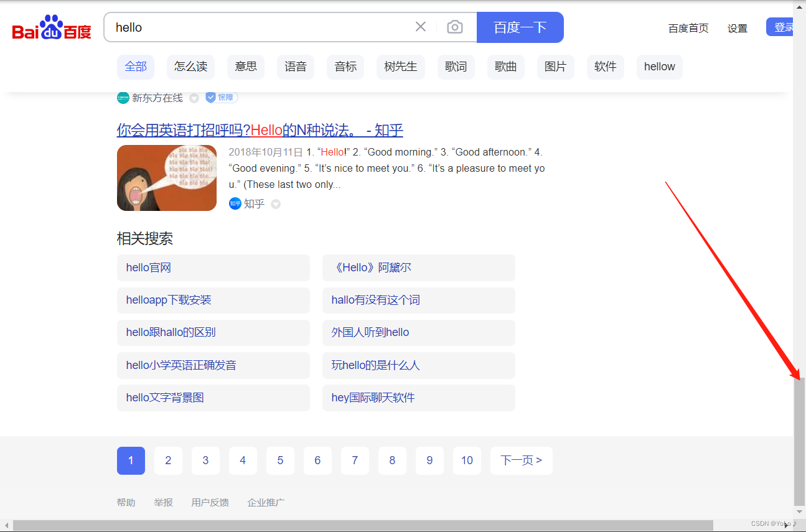Select the 树先生 filter tab
806x532 pixels.
[x=401, y=67]
